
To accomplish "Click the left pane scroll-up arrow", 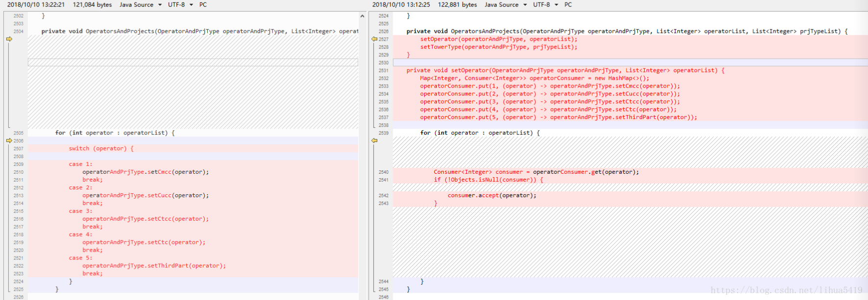I will pos(362,16).
